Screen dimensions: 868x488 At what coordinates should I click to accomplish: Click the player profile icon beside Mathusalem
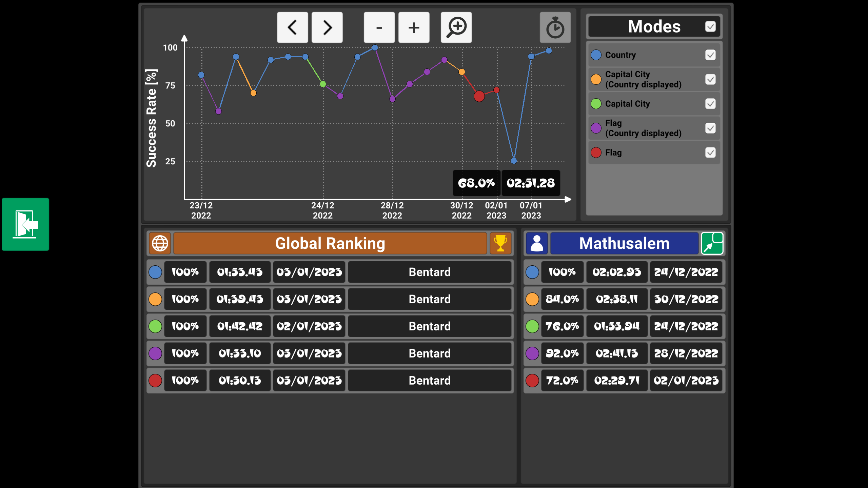click(x=537, y=243)
